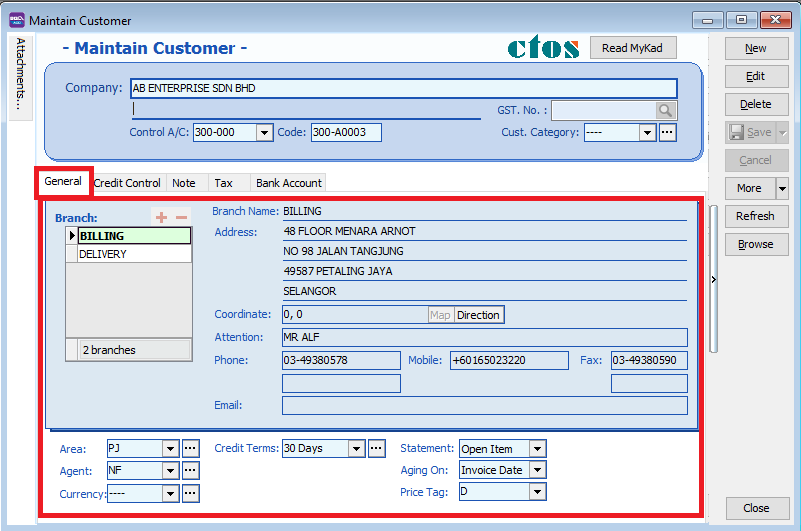Expand the Control A/C dropdown
The width and height of the screenshot is (801, 531).
point(264,132)
